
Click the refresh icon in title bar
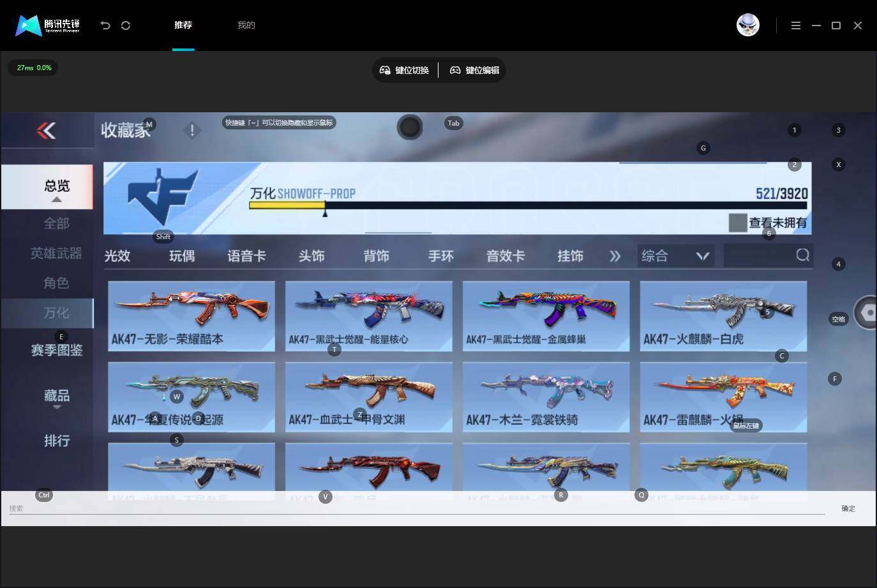(x=126, y=26)
